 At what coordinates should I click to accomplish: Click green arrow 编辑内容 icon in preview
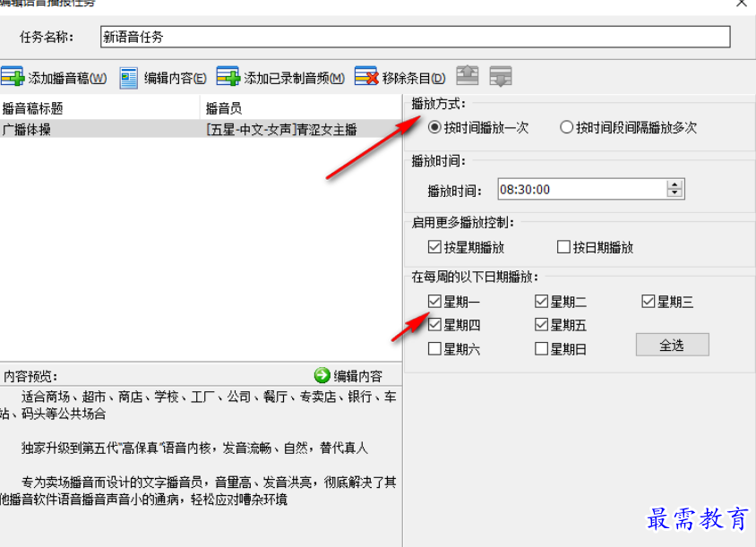tap(322, 375)
